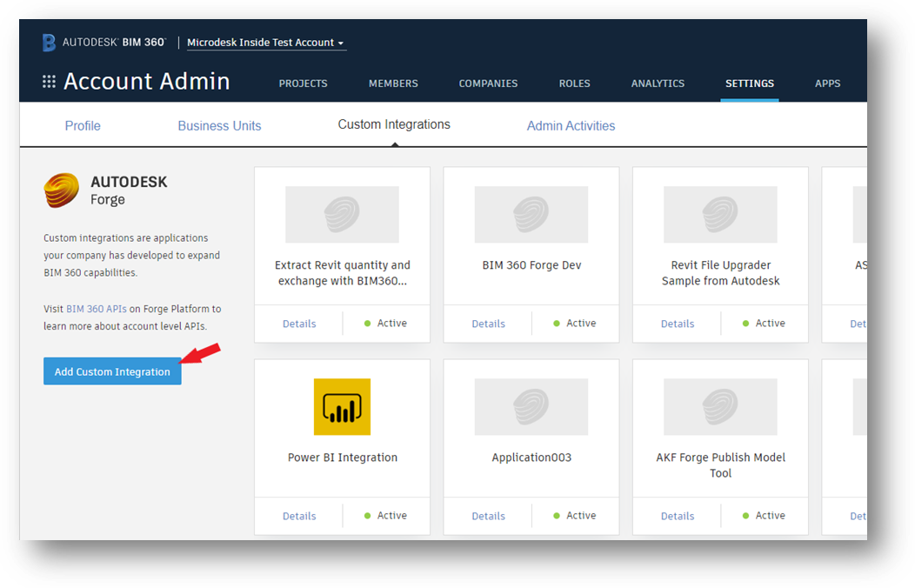Click the AKF Forge Publish Model thumbnail
Image resolution: width=915 pixels, height=588 pixels.
click(x=720, y=406)
